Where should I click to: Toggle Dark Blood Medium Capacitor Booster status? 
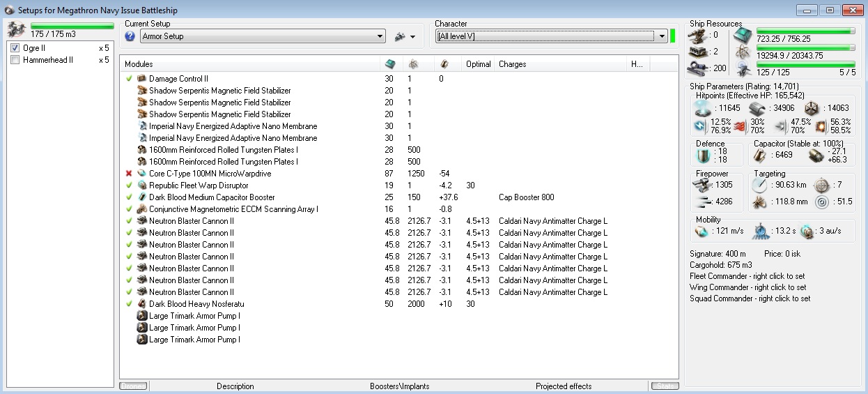click(x=129, y=197)
